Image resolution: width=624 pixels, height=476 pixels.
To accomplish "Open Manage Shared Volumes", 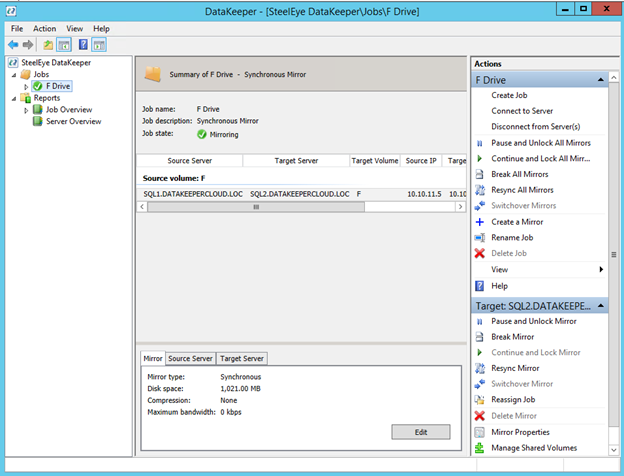I will pyautogui.click(x=533, y=448).
